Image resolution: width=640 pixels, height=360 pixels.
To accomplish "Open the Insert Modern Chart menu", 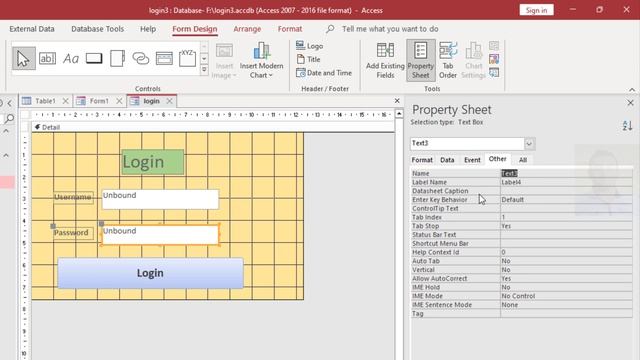I will click(x=261, y=60).
